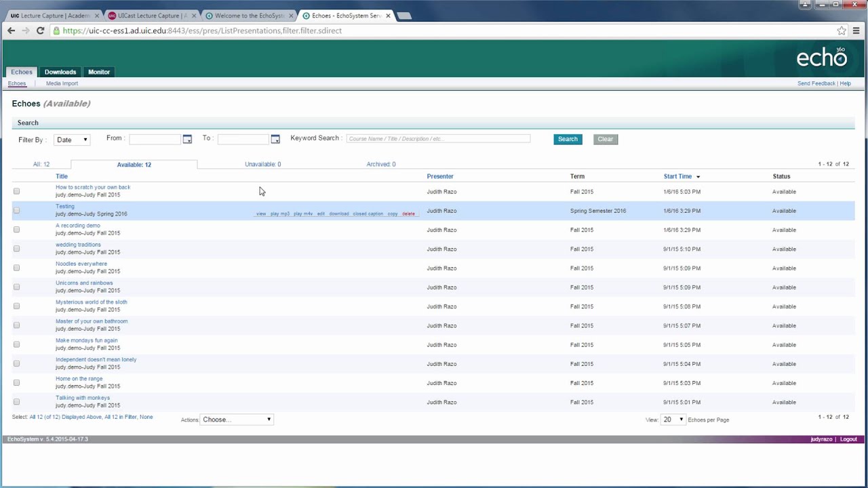
Task: Click the secure lock icon in address bar
Action: (x=57, y=30)
